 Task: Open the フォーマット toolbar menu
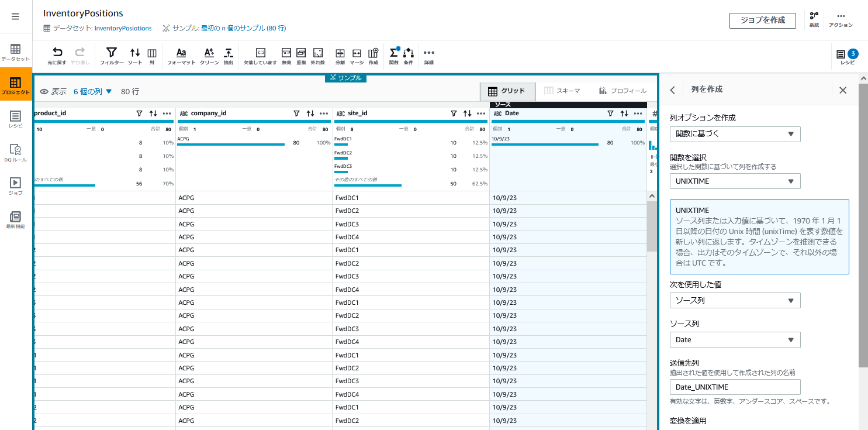click(x=181, y=56)
